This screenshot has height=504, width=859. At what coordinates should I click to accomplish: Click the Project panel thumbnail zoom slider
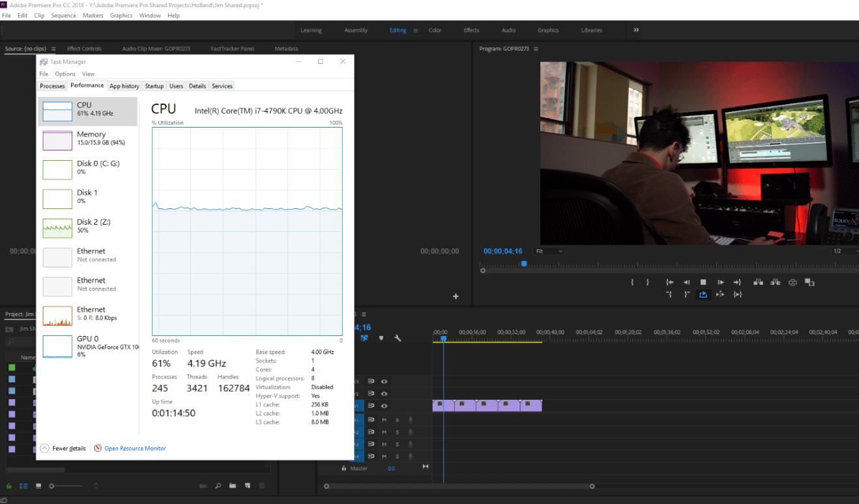tap(52, 486)
